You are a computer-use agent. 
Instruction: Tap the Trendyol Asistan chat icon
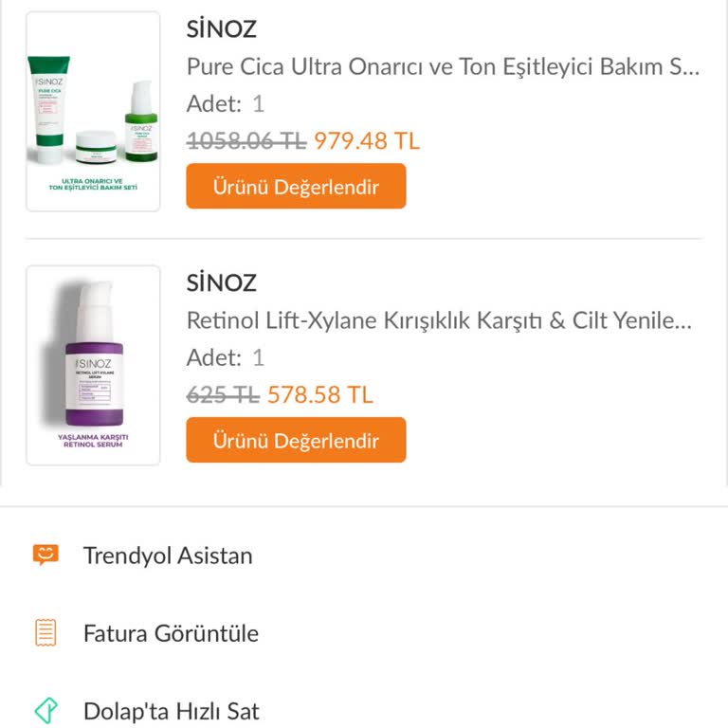tap(45, 555)
